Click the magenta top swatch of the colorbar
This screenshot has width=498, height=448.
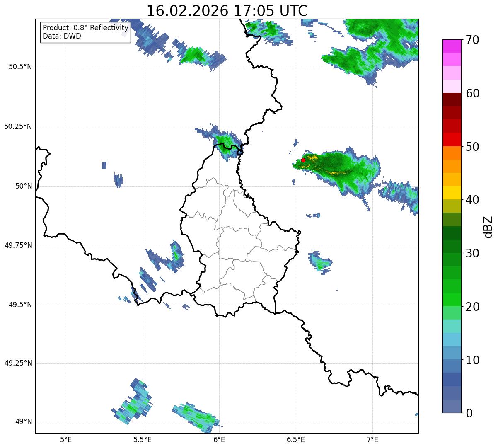click(452, 46)
